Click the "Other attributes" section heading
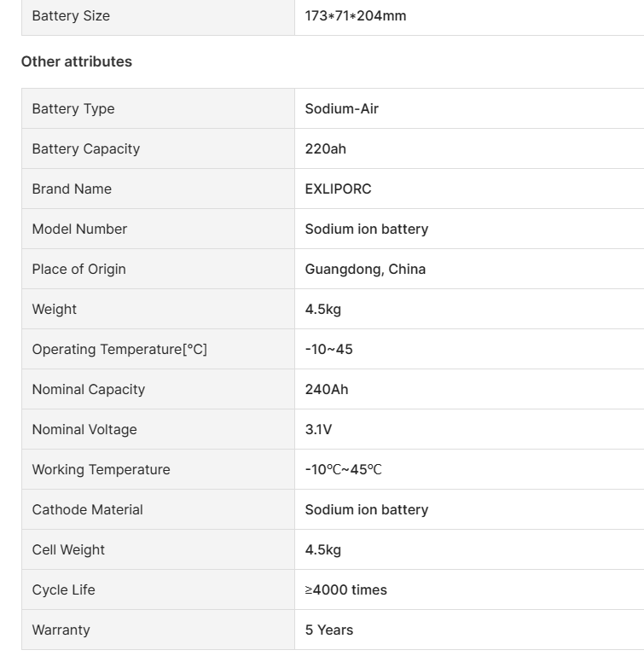644x656 pixels. click(x=77, y=61)
